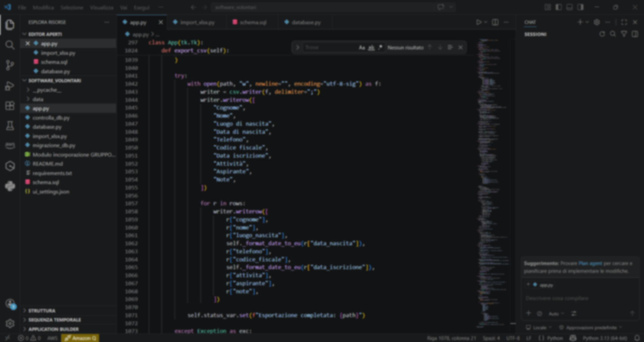Open the Source Control view
Image resolution: width=644 pixels, height=342 pixels.
coord(10,65)
